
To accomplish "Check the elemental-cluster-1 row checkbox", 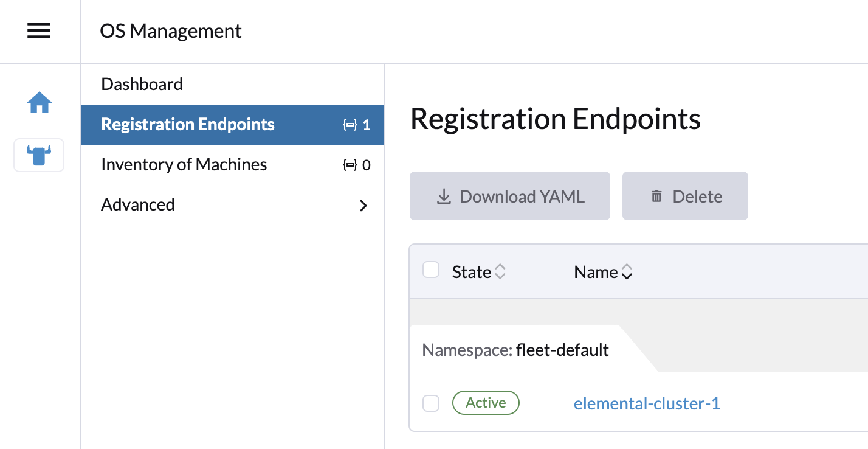I will (x=431, y=403).
